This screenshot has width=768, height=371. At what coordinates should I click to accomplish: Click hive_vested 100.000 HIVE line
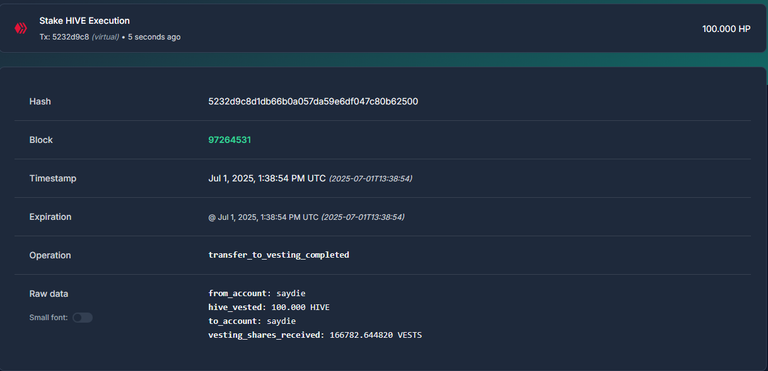pyautogui.click(x=269, y=308)
